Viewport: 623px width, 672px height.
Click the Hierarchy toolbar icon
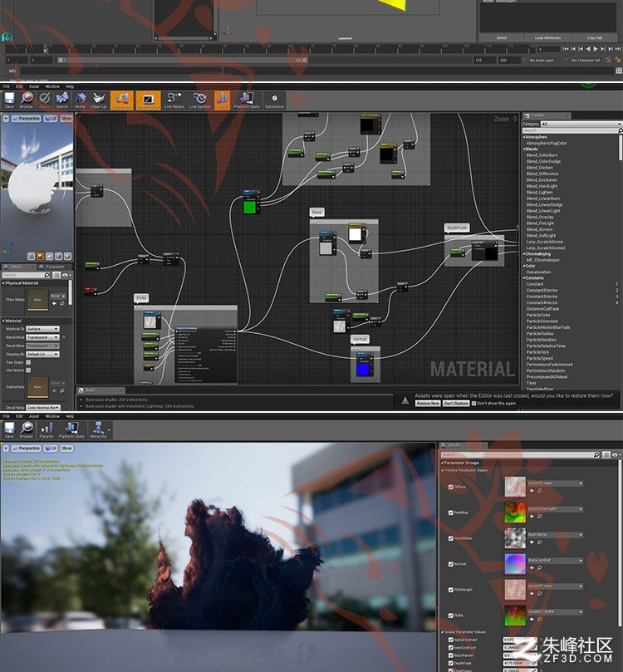click(99, 429)
